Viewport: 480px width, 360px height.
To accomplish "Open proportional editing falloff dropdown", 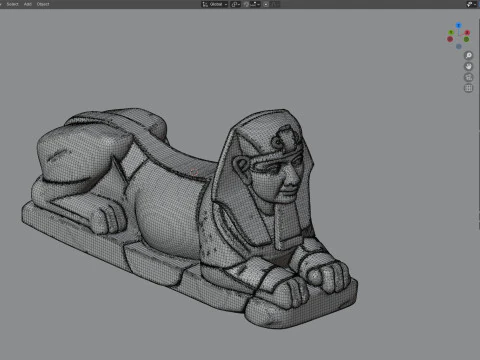I will point(275,4).
